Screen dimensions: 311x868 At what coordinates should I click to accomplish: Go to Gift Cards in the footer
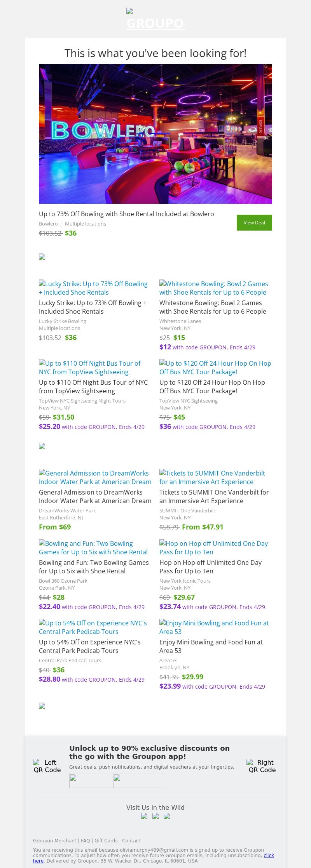click(x=106, y=840)
